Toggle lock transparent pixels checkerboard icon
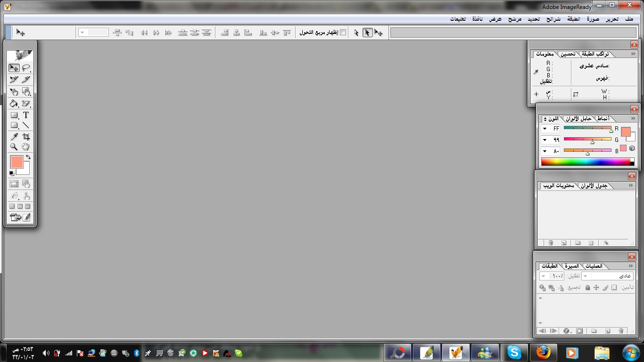The image size is (644, 362). (614, 288)
